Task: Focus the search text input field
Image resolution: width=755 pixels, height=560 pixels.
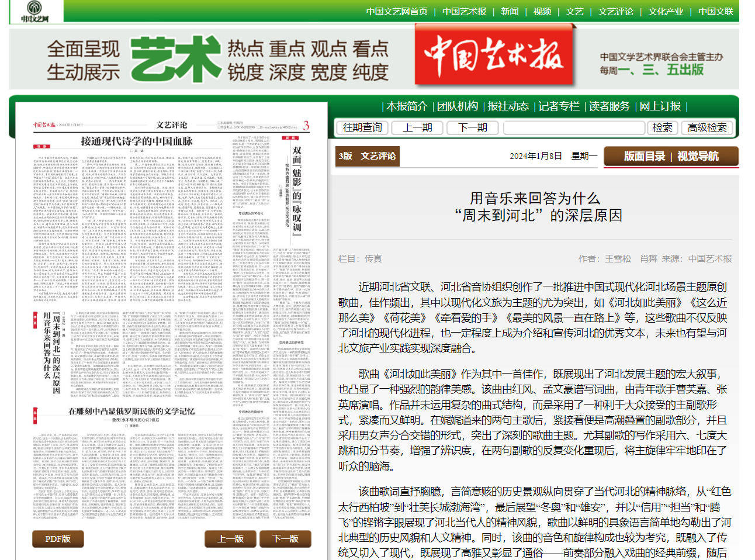Action: coord(574,128)
